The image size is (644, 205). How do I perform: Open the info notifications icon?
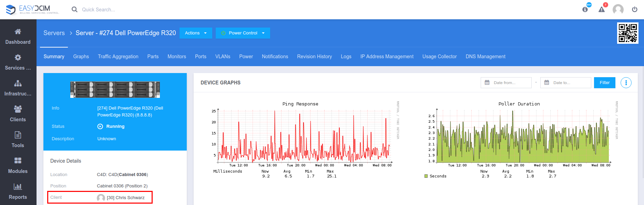(585, 9)
